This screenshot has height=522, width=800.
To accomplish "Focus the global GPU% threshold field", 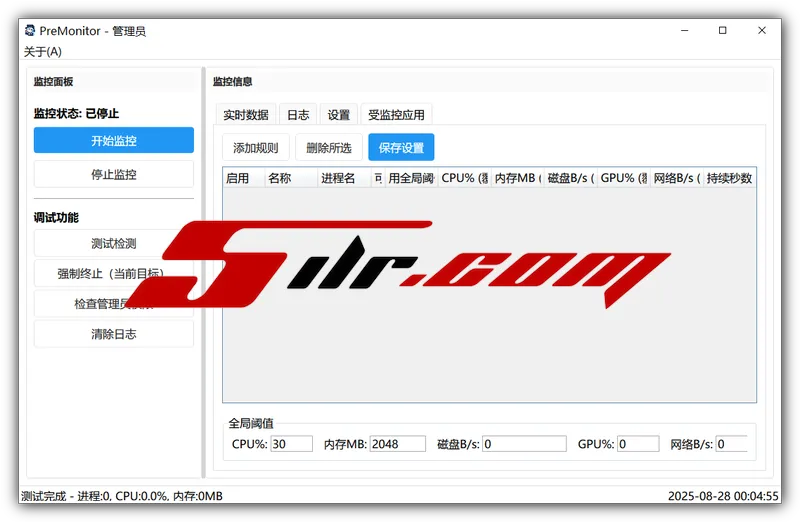I will point(638,444).
